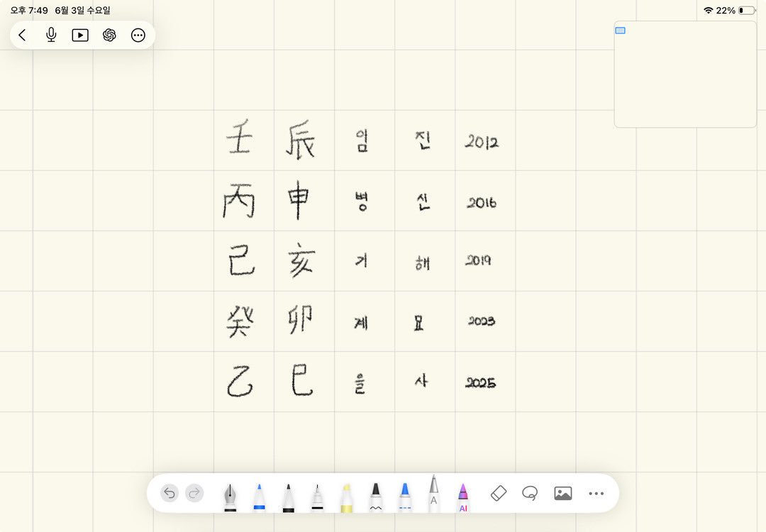Select the AI pen tool

click(x=462, y=497)
